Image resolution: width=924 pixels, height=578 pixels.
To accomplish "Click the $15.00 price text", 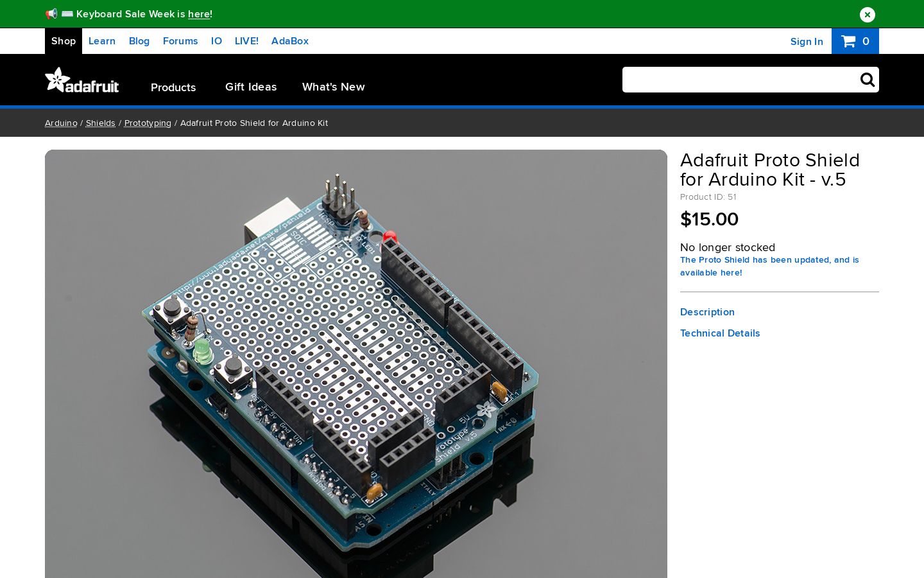I will tap(709, 219).
